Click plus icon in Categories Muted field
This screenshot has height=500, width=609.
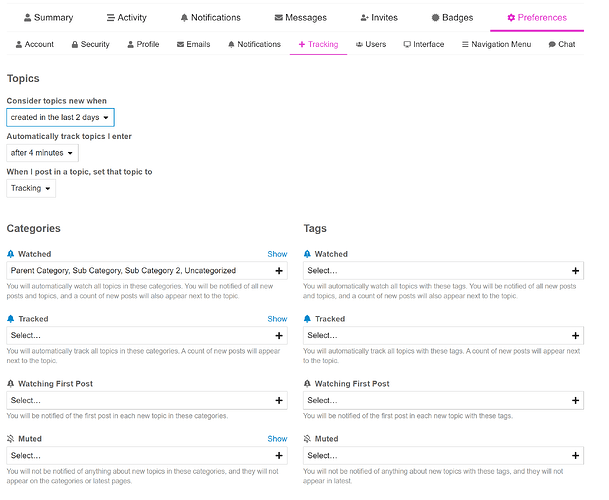(279, 456)
